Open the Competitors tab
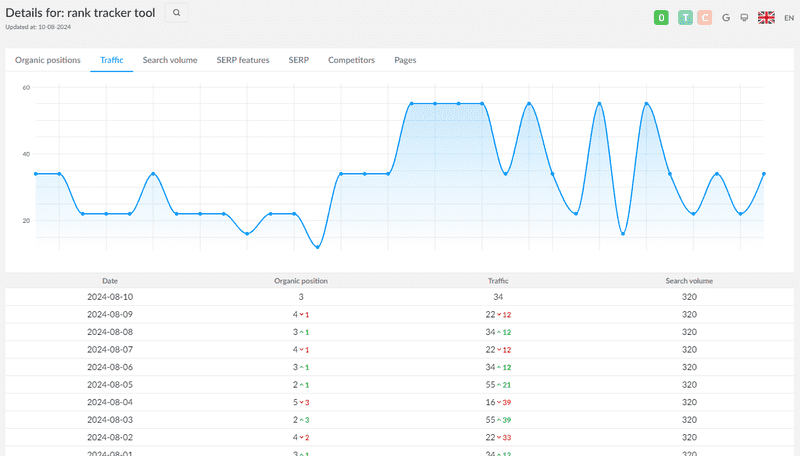The height and width of the screenshot is (456, 800). click(352, 60)
